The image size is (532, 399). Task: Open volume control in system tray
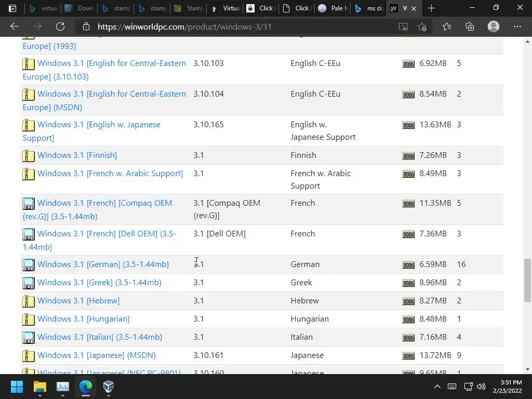point(481,387)
